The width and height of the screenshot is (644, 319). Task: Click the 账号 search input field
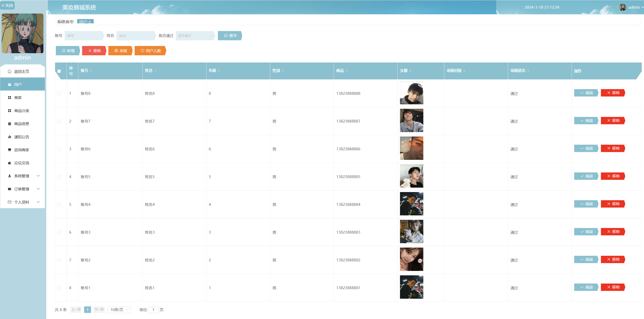click(84, 36)
